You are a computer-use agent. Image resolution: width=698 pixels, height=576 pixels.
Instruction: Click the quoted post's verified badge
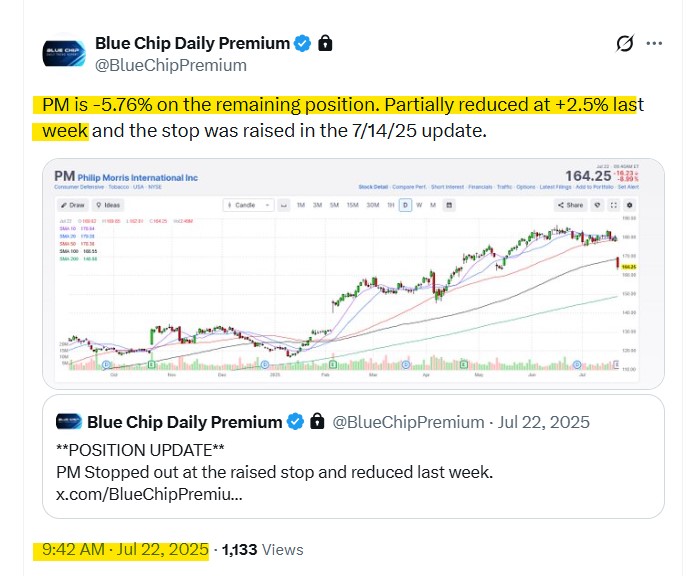tap(296, 421)
